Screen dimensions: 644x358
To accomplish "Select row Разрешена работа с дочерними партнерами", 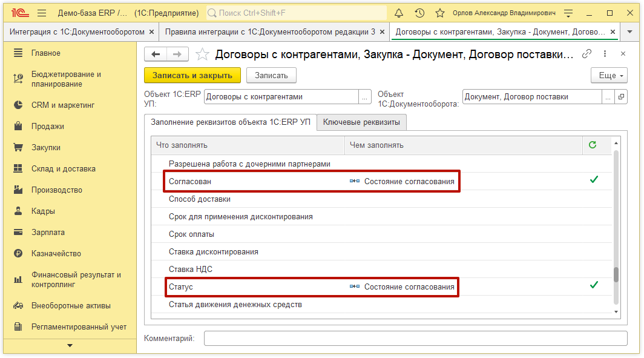I will pos(381,164).
